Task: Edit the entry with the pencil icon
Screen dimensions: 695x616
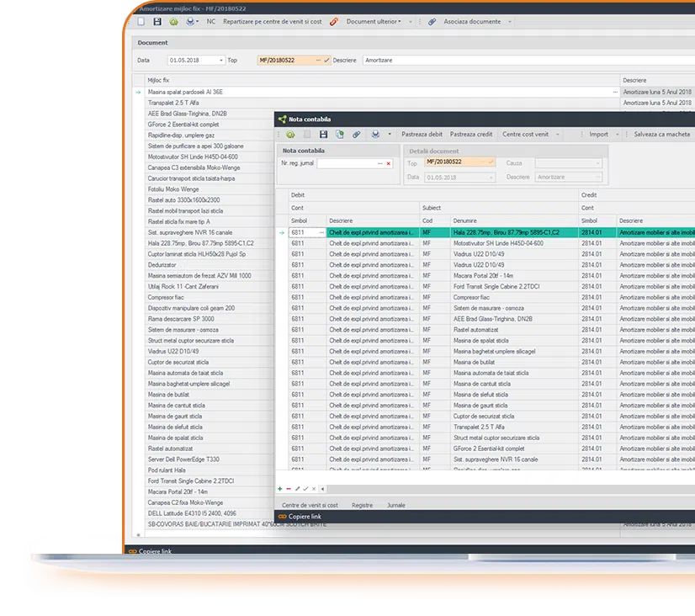Action: click(297, 489)
